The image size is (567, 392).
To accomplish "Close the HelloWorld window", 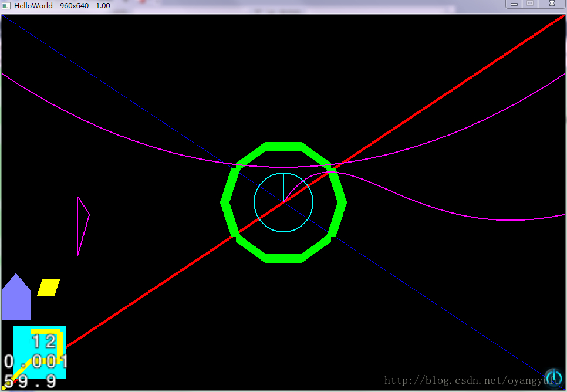I will (x=552, y=4).
